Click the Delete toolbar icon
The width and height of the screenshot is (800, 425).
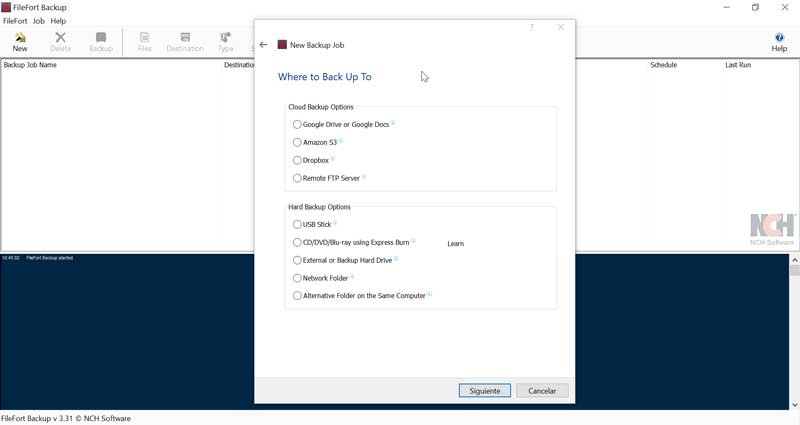[x=60, y=42]
